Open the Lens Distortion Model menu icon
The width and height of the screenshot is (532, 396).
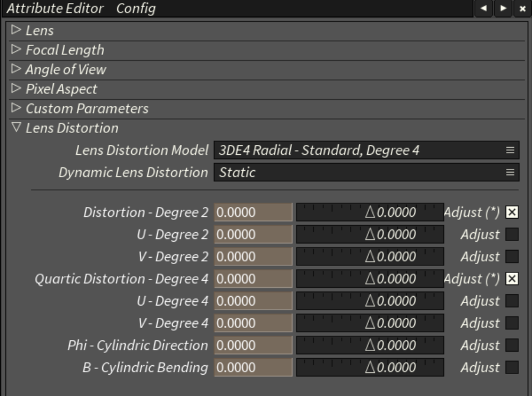[x=510, y=150]
